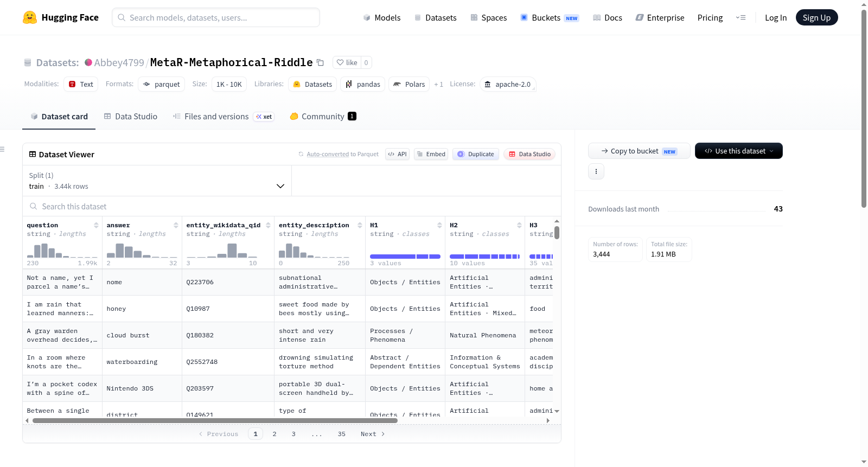Viewport: 868px width, 467px height.
Task: Open the pandas library tag
Action: (363, 84)
